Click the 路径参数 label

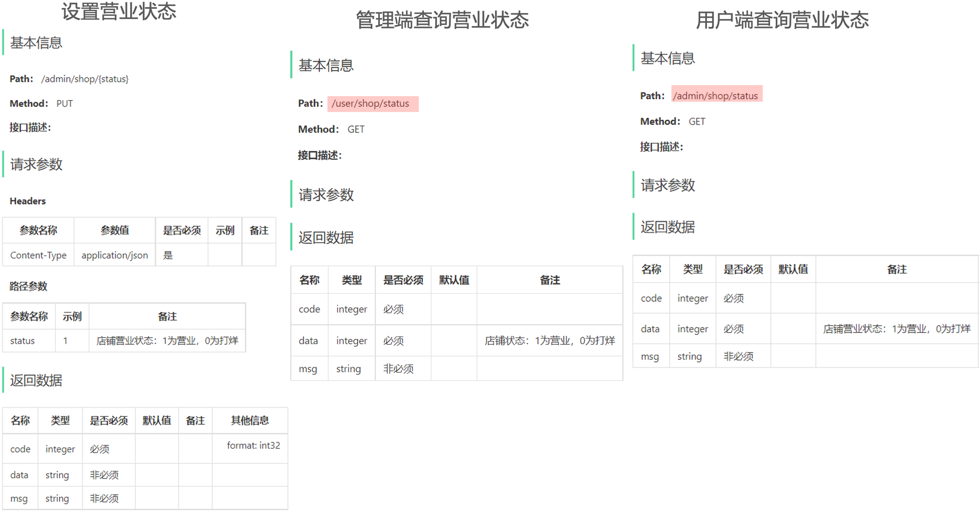(28, 286)
